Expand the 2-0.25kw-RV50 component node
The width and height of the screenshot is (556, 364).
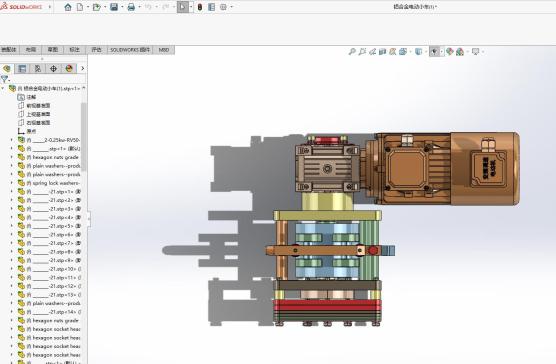click(x=11, y=140)
